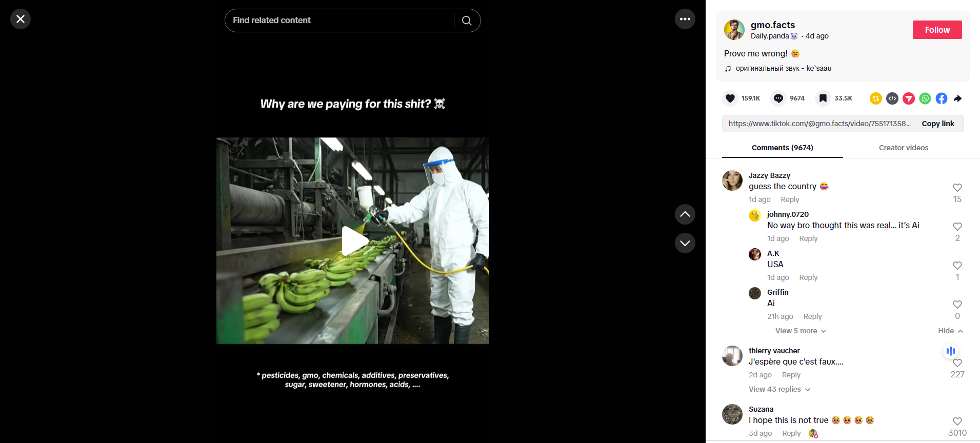Open more options three-dot menu
The width and height of the screenshot is (980, 443).
tap(685, 19)
